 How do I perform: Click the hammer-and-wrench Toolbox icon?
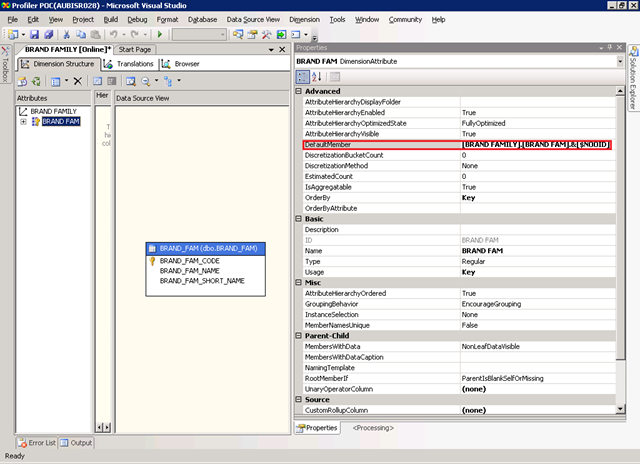(267, 35)
